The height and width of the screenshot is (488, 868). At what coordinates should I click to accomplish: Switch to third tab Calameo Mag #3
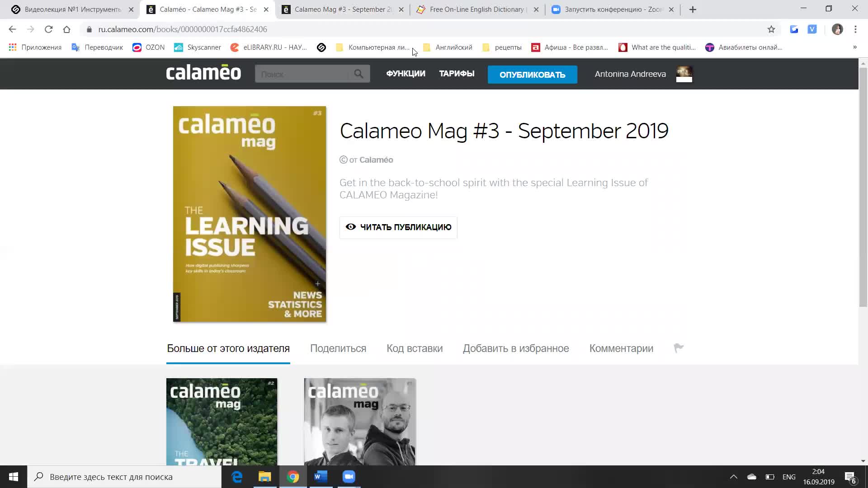point(341,9)
